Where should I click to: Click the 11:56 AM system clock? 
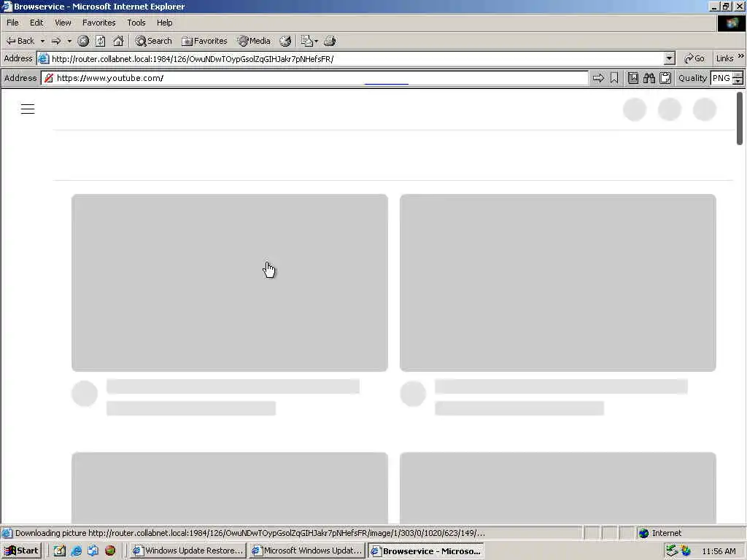[x=719, y=551]
